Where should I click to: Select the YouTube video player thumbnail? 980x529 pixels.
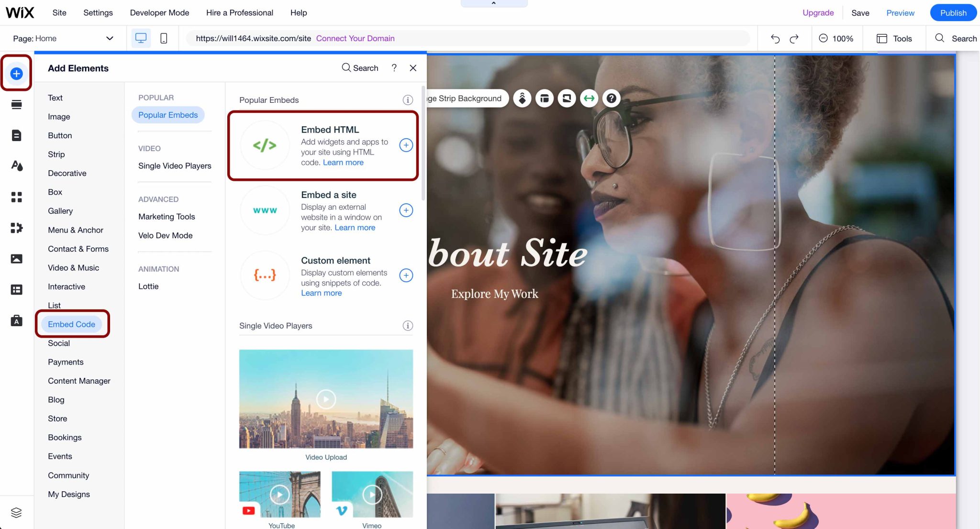[x=280, y=495]
